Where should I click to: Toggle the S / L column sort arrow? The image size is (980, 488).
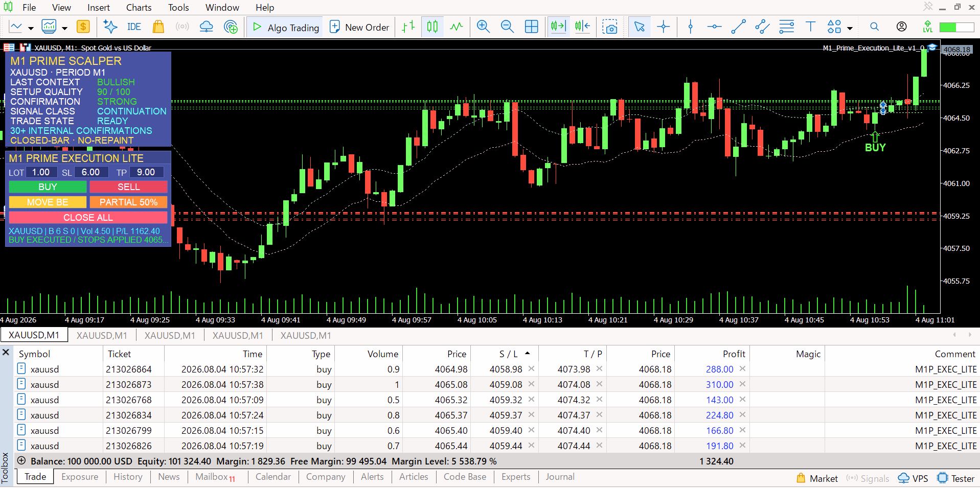click(x=527, y=353)
